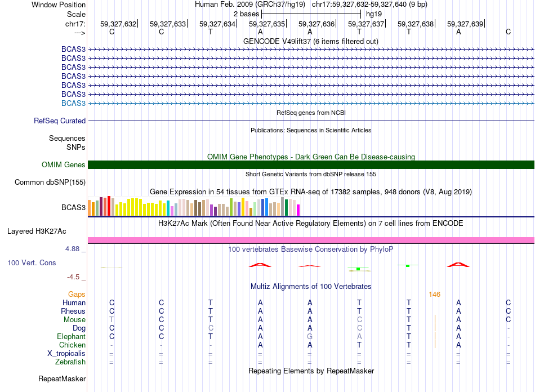This screenshot has height=392, width=535.
Task: Click the OMIM Gene Phenotypes track title
Action: [311, 157]
